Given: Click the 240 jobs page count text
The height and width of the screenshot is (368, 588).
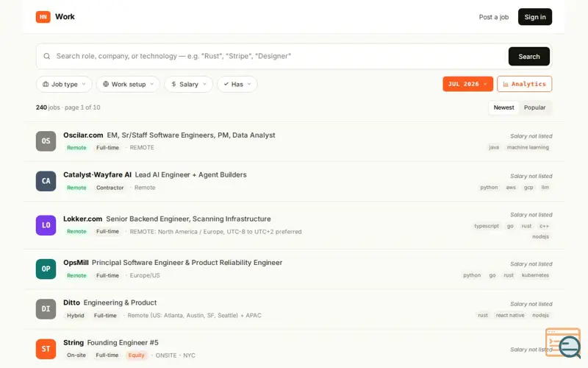Looking at the screenshot, I should pyautogui.click(x=68, y=107).
